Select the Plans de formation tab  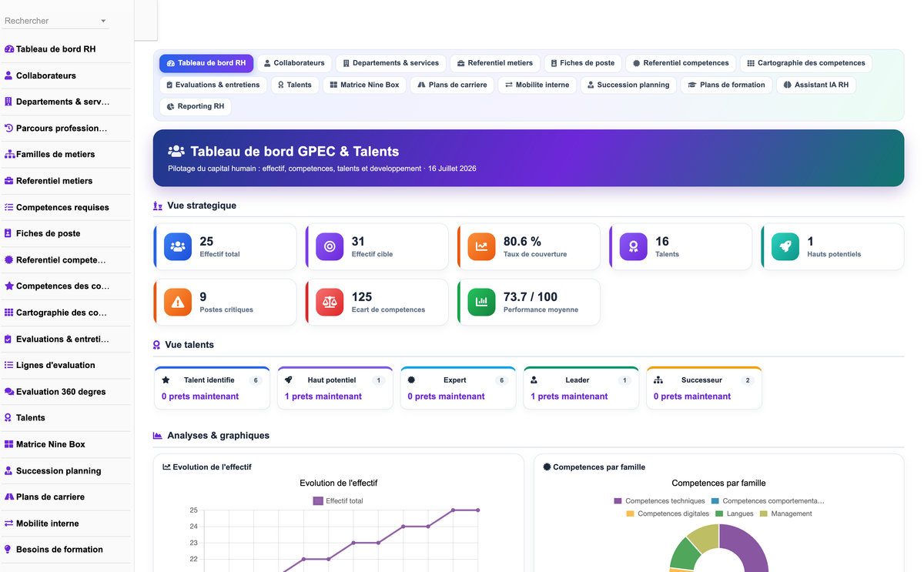(726, 85)
